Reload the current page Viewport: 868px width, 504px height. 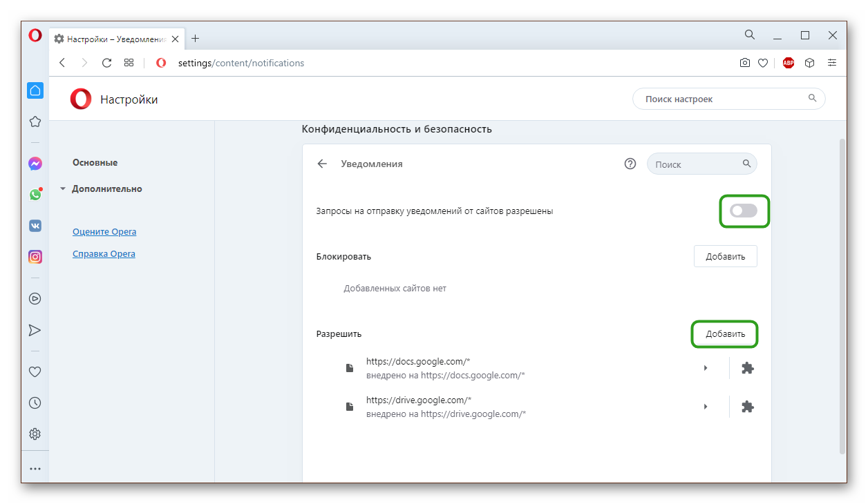(106, 63)
